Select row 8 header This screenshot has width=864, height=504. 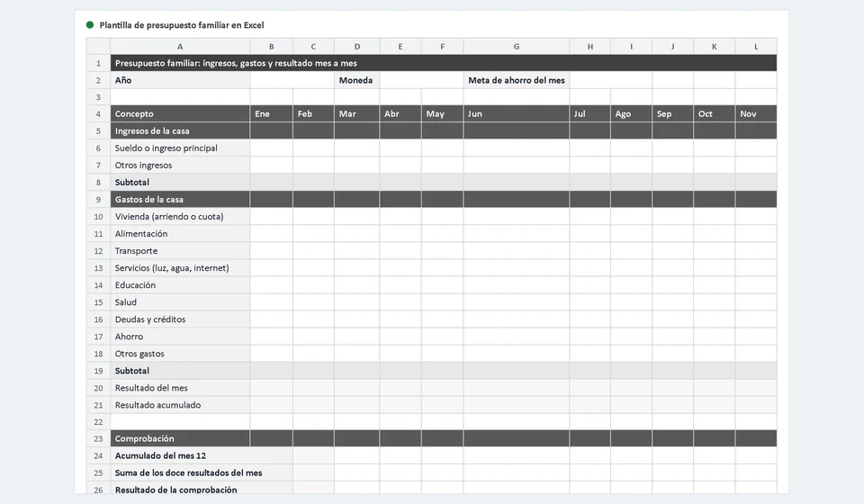pos(99,183)
